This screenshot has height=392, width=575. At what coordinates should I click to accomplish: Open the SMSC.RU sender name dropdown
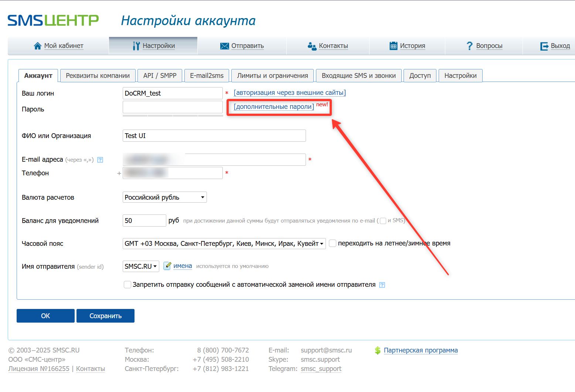point(141,266)
